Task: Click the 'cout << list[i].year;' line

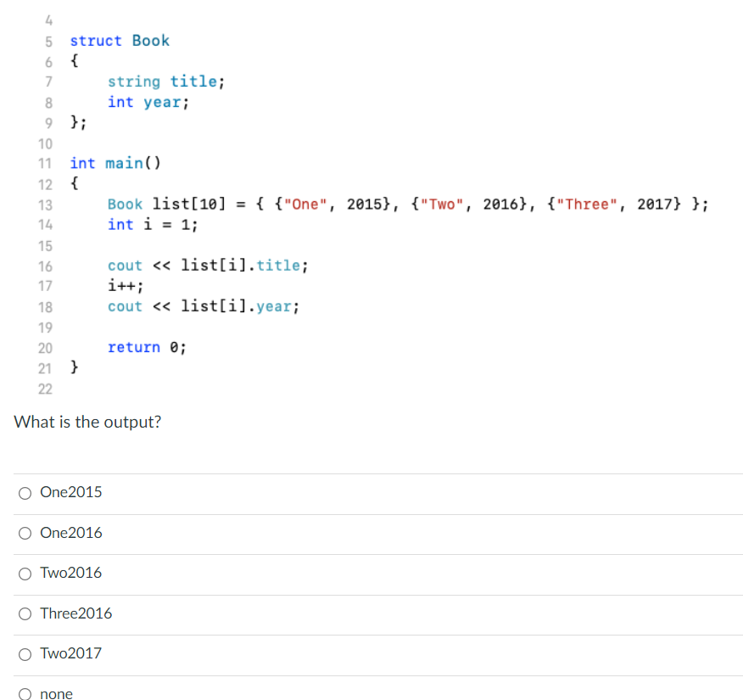Action: pos(204,306)
